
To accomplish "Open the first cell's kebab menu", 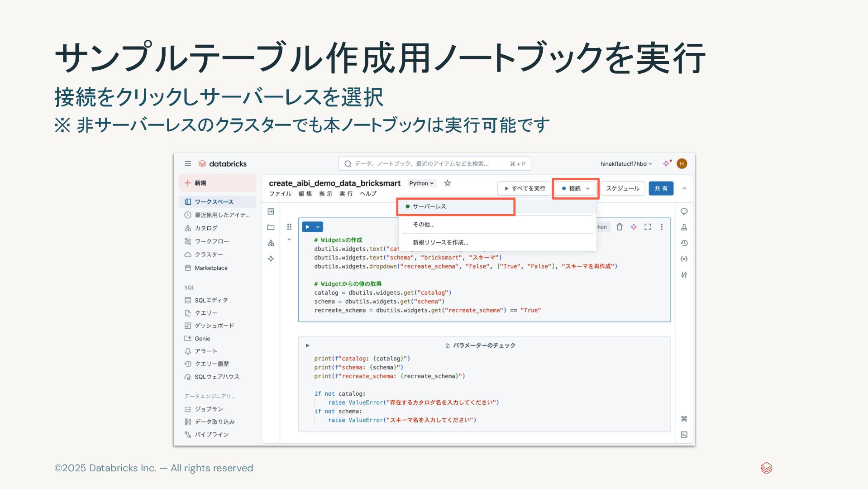I will pos(662,227).
